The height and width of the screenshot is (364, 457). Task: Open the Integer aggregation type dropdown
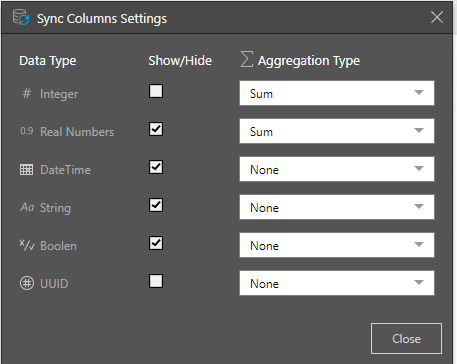coord(337,93)
